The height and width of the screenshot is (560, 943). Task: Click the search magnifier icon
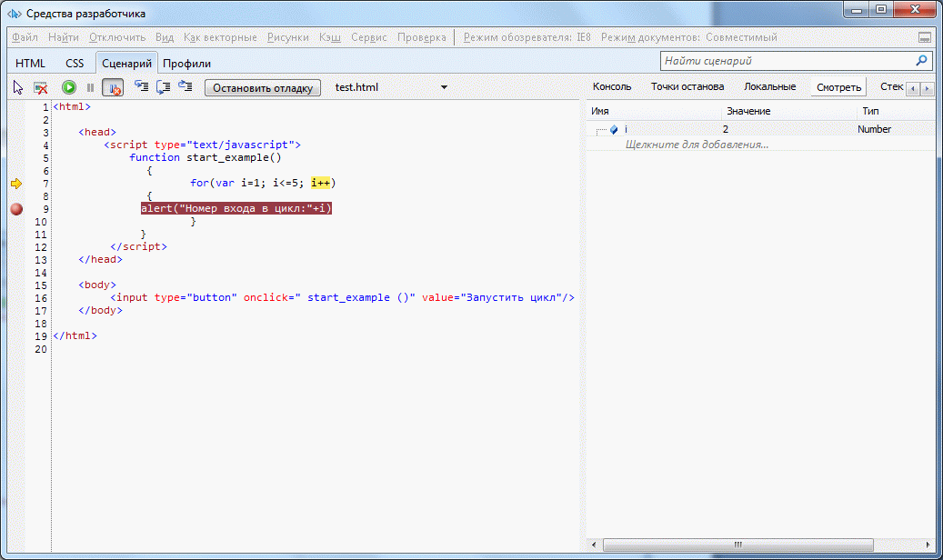click(921, 61)
